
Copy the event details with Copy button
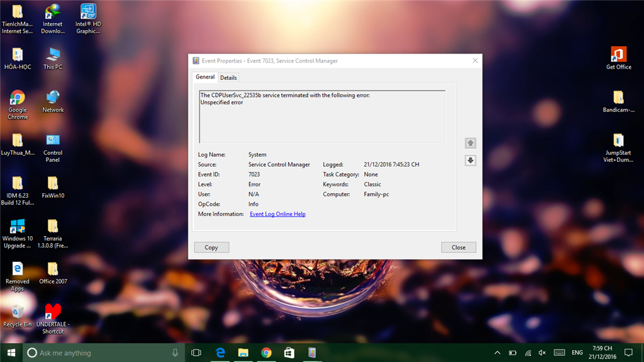point(211,247)
